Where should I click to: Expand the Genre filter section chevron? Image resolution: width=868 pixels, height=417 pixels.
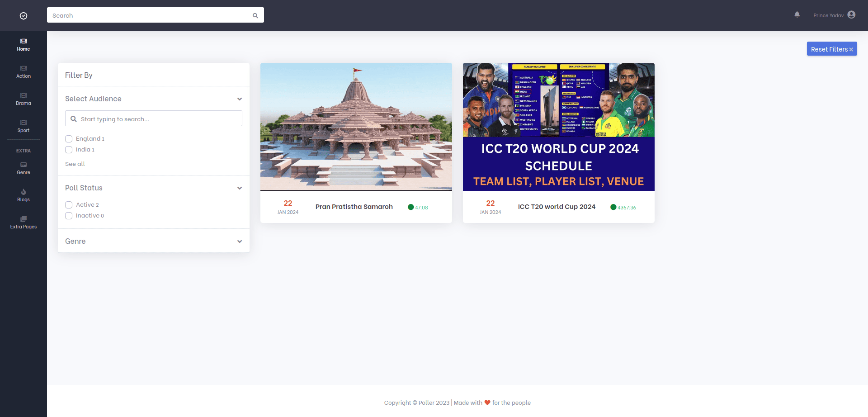pyautogui.click(x=240, y=242)
